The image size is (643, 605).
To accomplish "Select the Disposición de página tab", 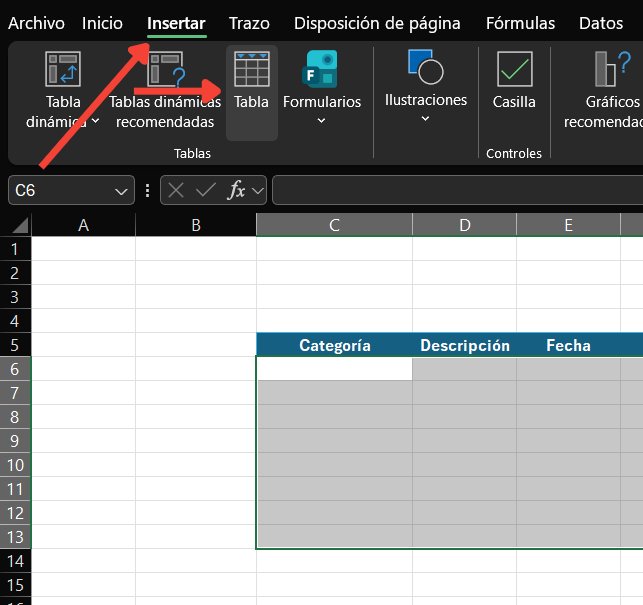I will (377, 23).
